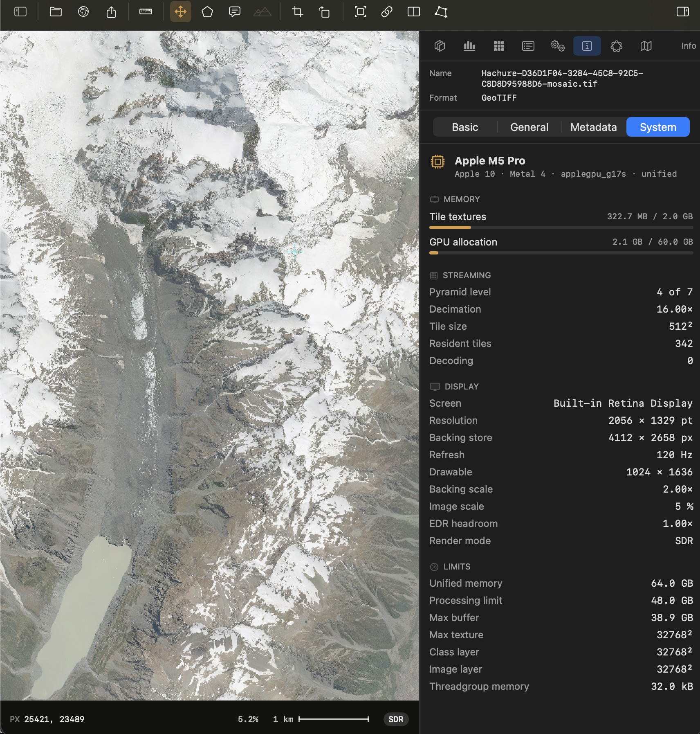Viewport: 700px width, 734px height.
Task: Select the pan move tool
Action: pos(181,12)
